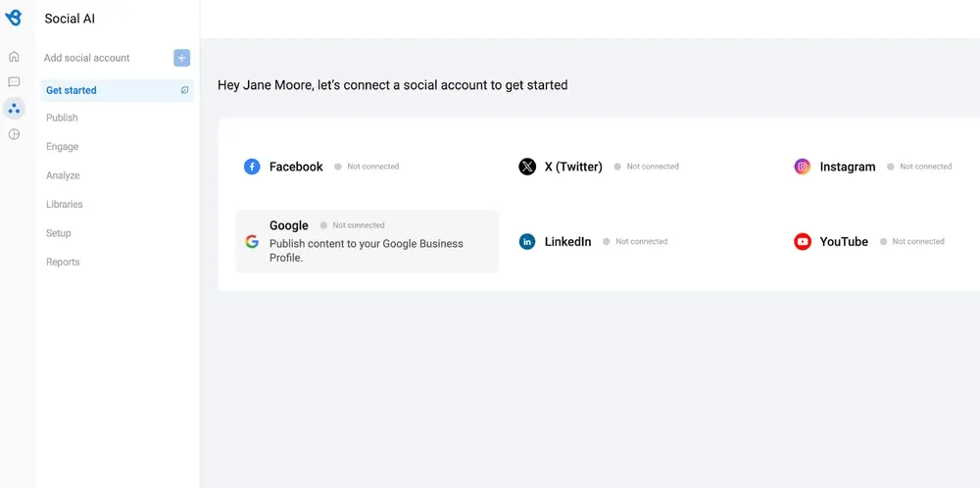The image size is (980, 488).
Task: Select the Google Business Profile card
Action: pos(367,241)
